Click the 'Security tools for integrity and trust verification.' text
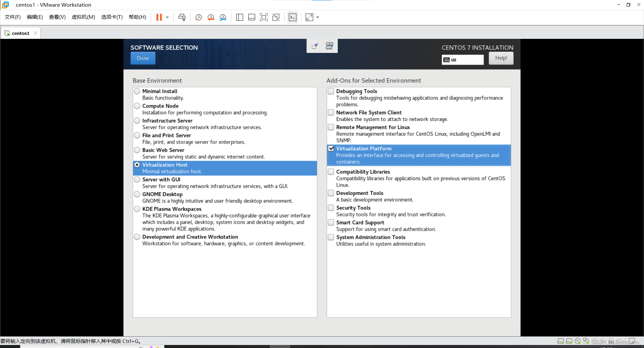 point(391,214)
